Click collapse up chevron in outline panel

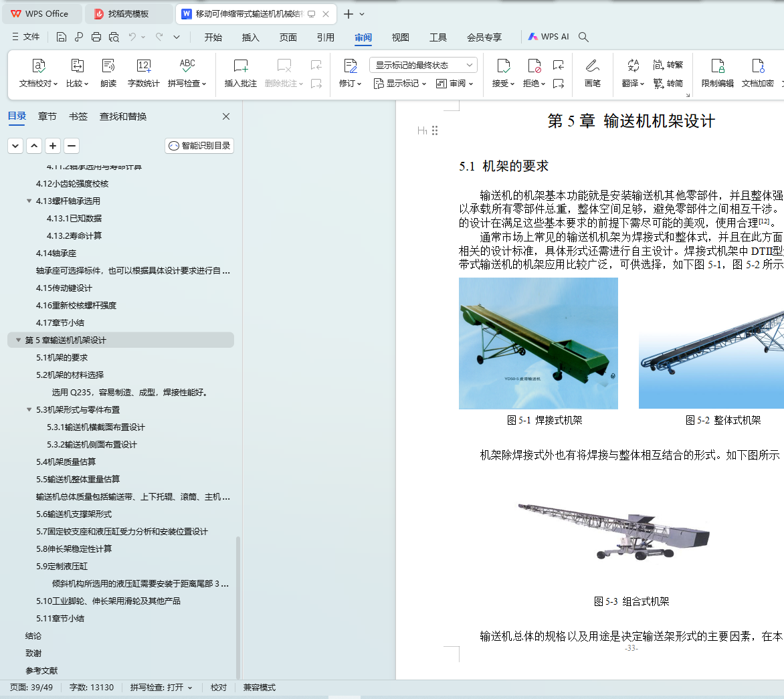pyautogui.click(x=34, y=146)
